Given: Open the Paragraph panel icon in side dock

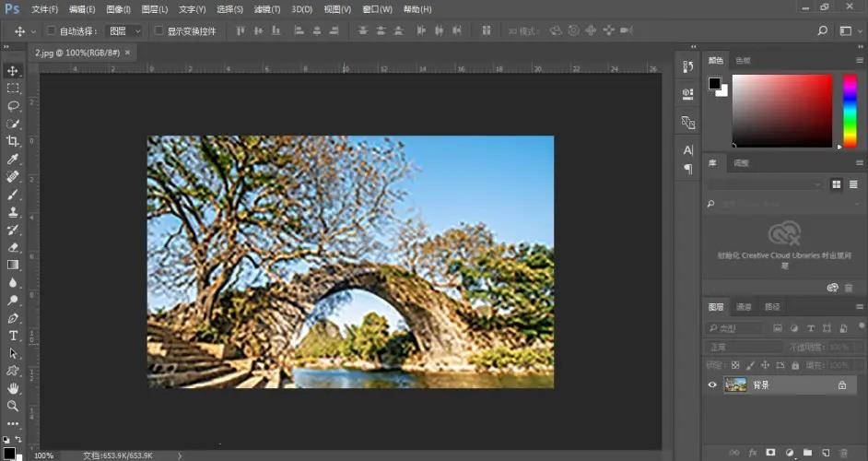Looking at the screenshot, I should (688, 169).
